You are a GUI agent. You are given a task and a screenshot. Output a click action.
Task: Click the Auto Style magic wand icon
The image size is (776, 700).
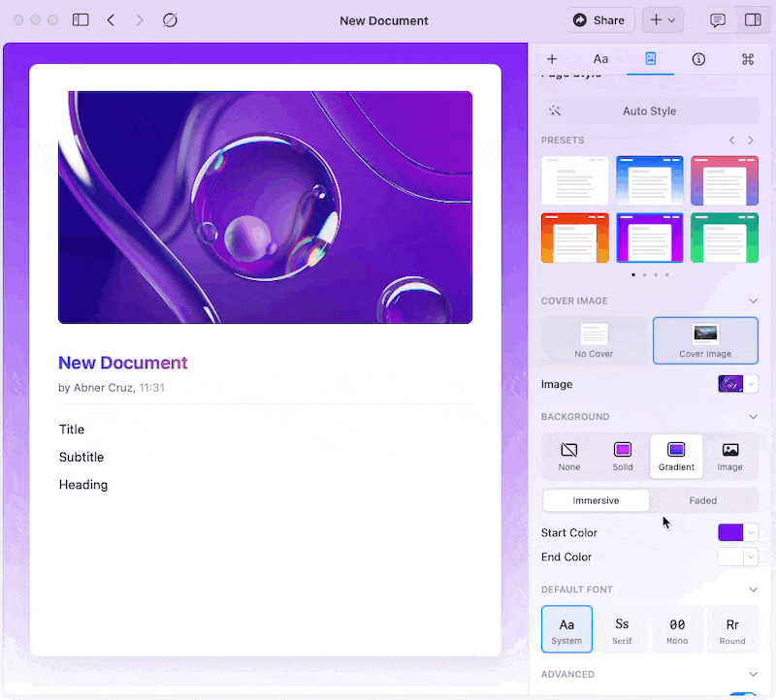coord(555,111)
